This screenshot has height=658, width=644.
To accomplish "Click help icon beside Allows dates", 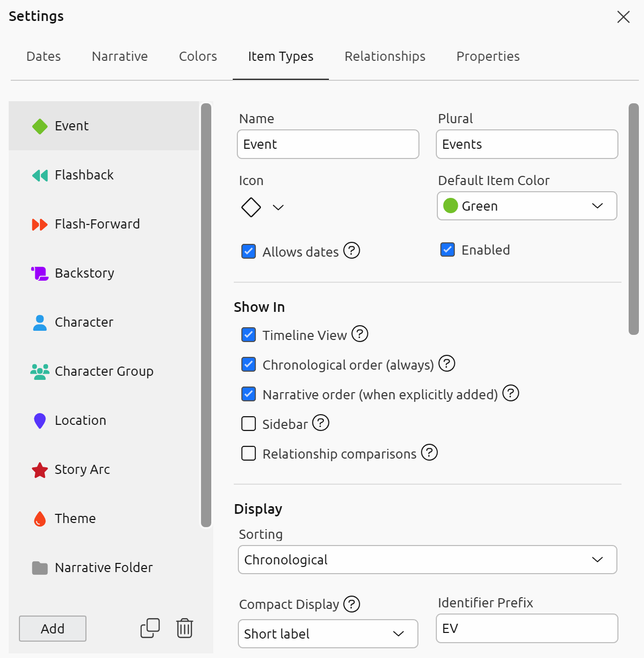I will [351, 251].
